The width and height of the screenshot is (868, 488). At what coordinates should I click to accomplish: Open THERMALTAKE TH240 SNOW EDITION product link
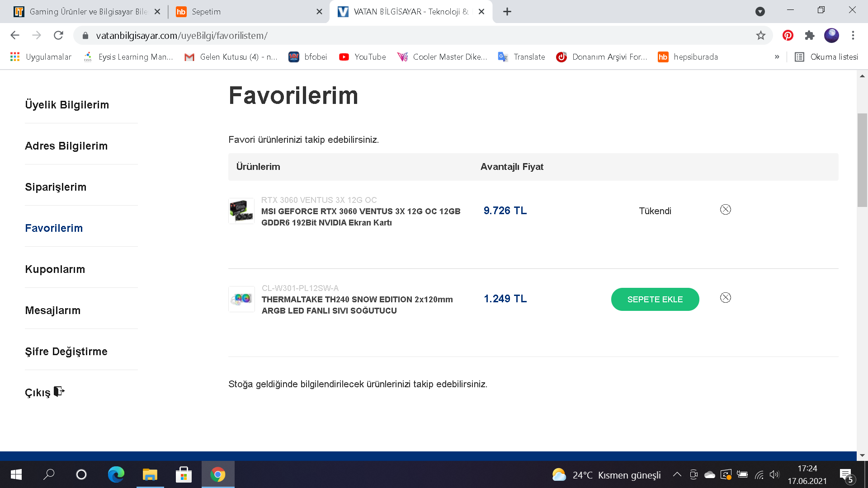[357, 305]
